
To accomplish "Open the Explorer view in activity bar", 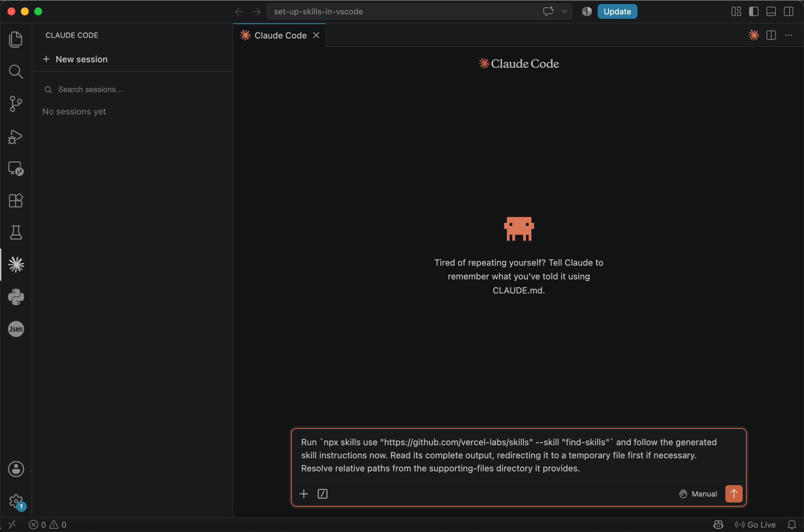I will tap(16, 39).
